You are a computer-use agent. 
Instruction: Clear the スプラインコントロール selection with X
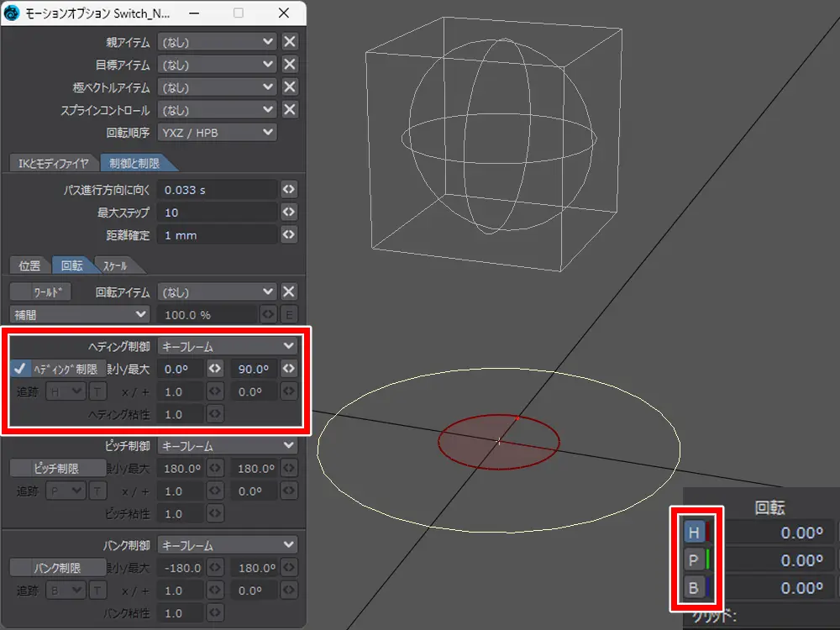pos(289,110)
